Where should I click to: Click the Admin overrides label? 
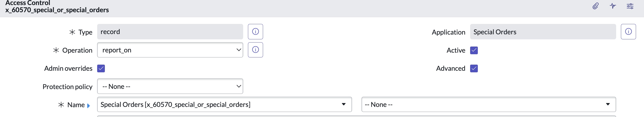(68, 68)
